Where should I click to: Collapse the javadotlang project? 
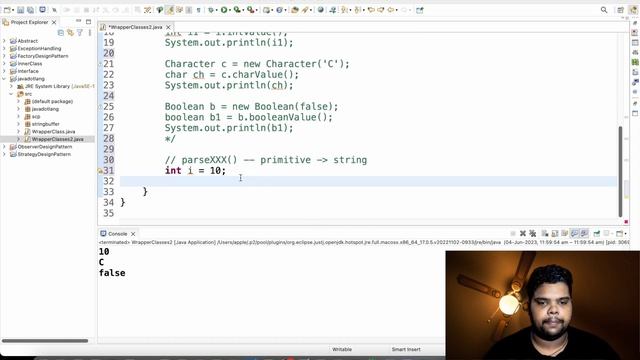coord(4,78)
